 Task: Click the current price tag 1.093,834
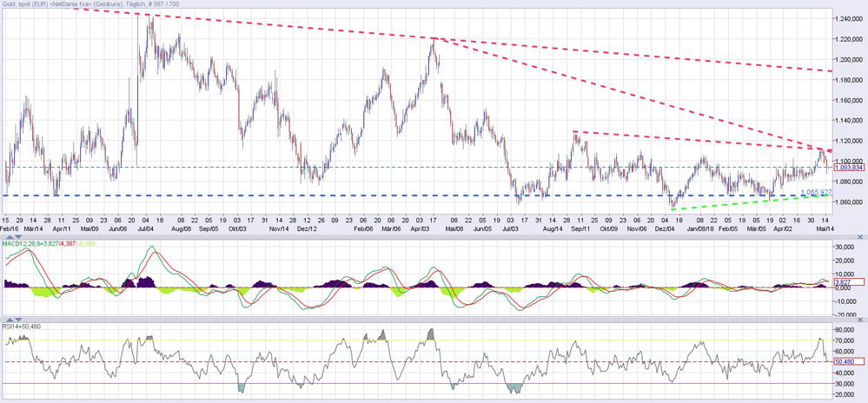tap(848, 168)
